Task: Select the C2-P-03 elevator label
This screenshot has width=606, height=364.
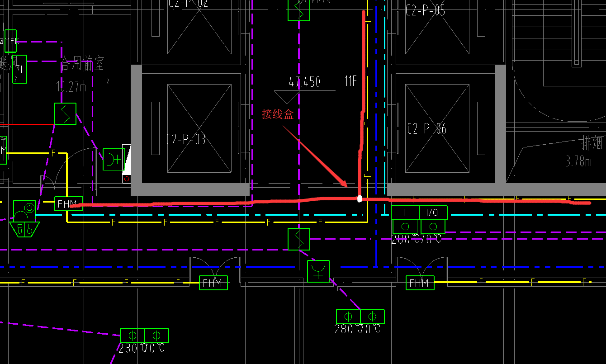Action: 186,140
